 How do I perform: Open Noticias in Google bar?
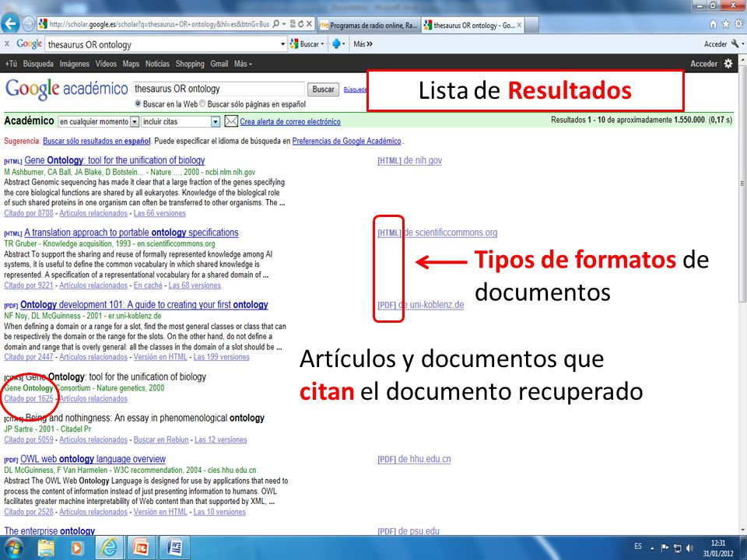tap(157, 63)
